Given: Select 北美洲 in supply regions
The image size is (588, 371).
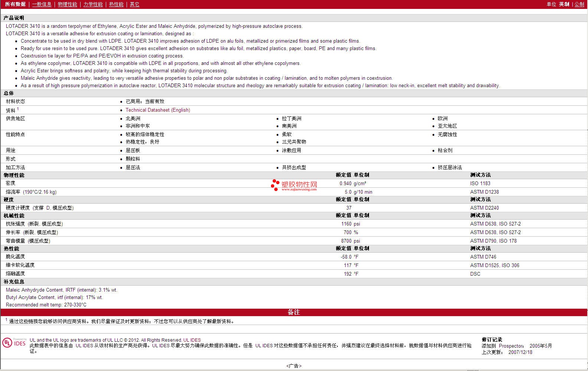Looking at the screenshot, I should (x=133, y=118).
